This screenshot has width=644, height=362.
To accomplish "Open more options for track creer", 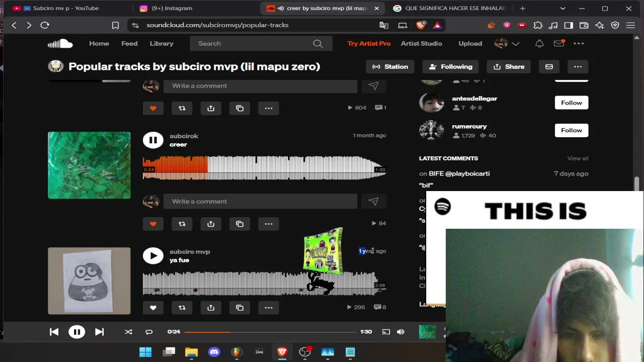I will pyautogui.click(x=269, y=224).
